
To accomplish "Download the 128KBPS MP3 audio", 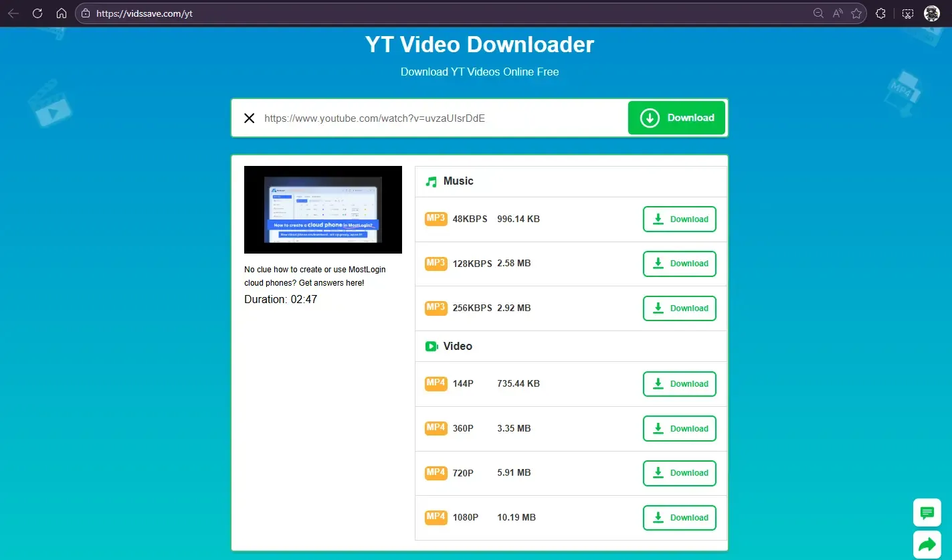I will 679,264.
